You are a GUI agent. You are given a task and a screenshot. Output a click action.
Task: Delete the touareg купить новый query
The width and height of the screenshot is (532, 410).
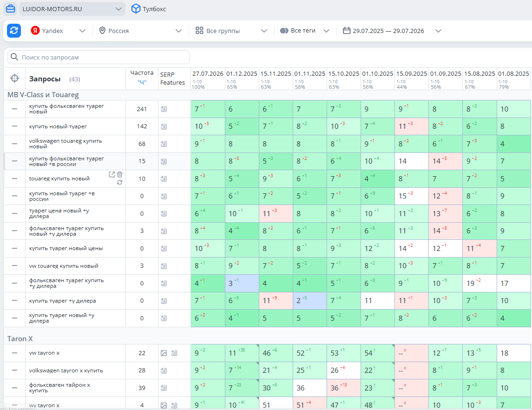[120, 174]
